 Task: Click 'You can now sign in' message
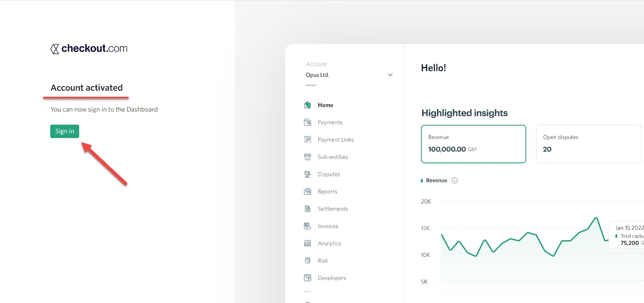click(104, 109)
